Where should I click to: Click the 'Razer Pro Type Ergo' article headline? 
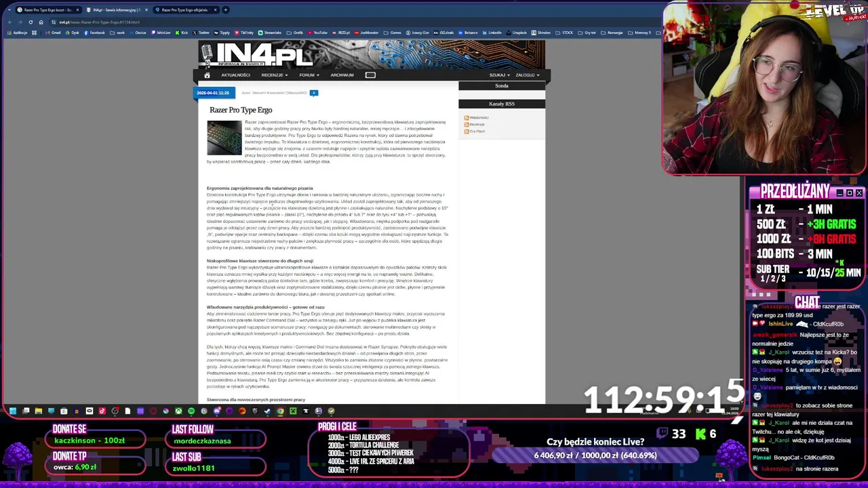[241, 110]
